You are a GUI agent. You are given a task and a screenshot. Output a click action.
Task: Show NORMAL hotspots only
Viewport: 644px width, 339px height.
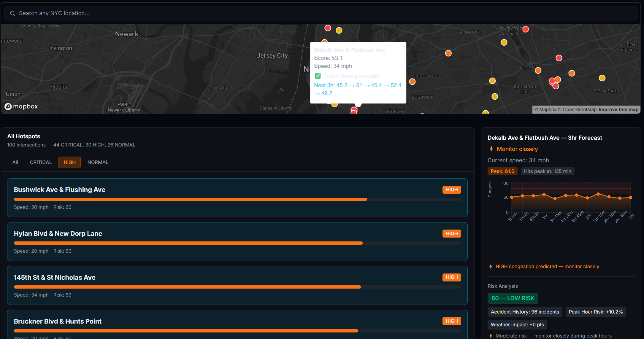[98, 162]
